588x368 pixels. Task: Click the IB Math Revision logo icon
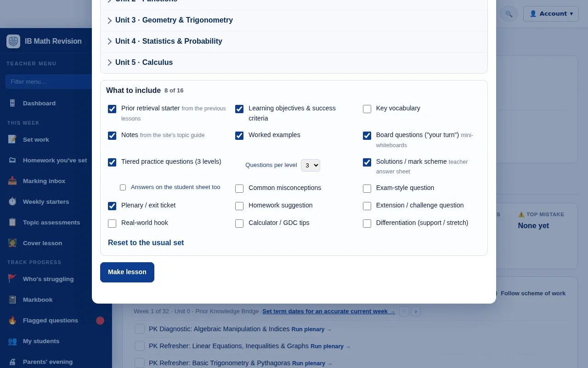pyautogui.click(x=13, y=41)
